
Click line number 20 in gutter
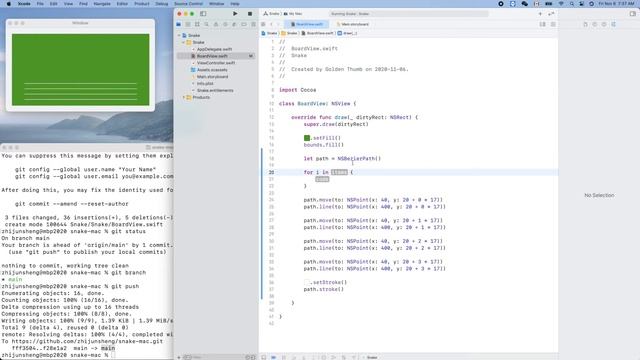tap(271, 172)
